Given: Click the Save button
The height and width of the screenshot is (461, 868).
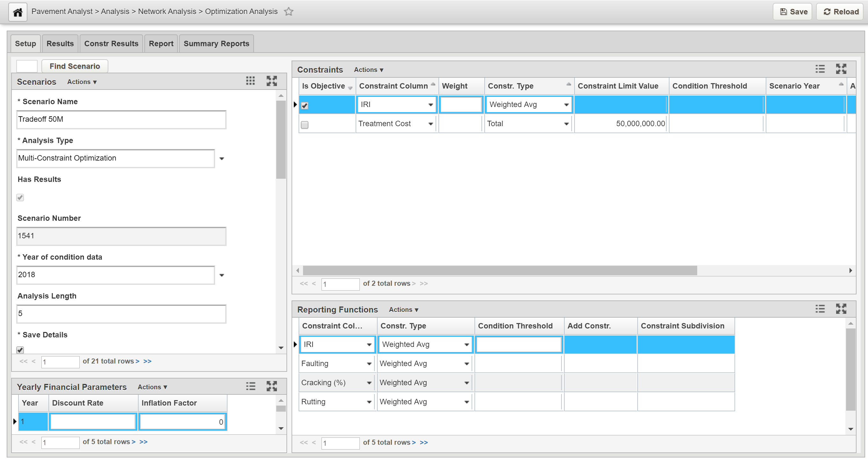Looking at the screenshot, I should tap(793, 12).
